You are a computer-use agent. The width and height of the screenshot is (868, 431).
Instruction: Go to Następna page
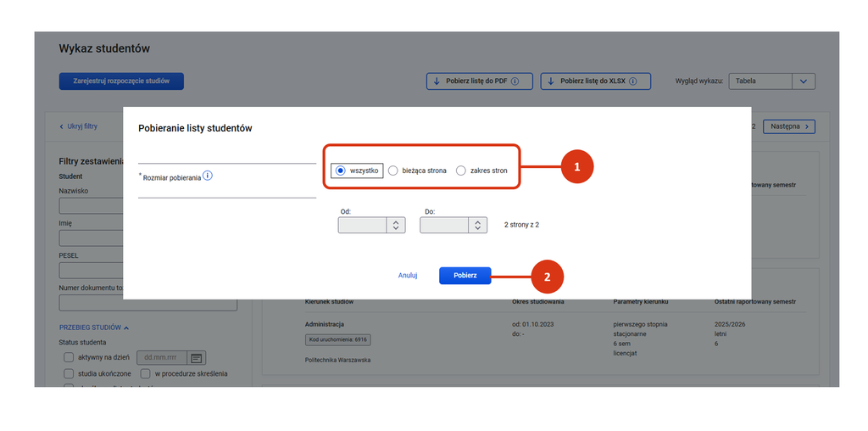pyautogui.click(x=789, y=126)
